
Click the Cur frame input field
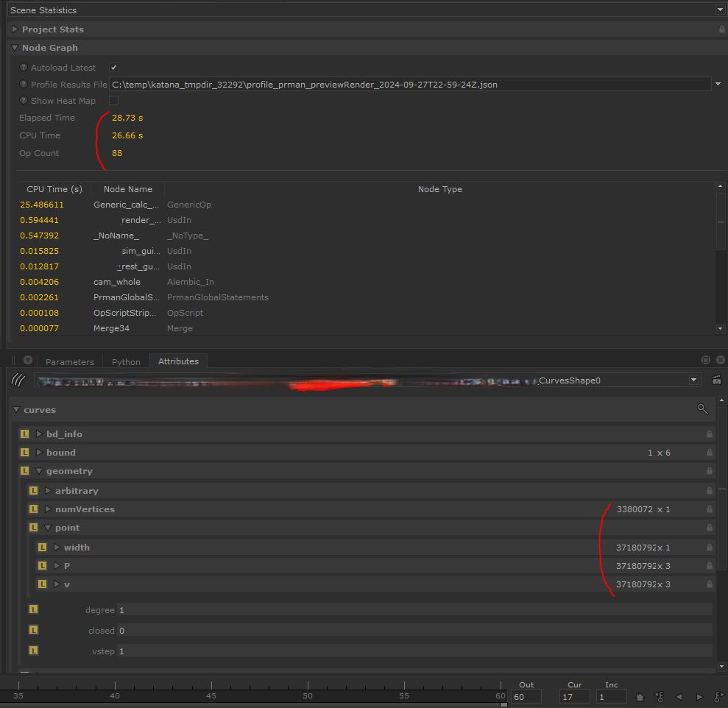[x=574, y=696]
